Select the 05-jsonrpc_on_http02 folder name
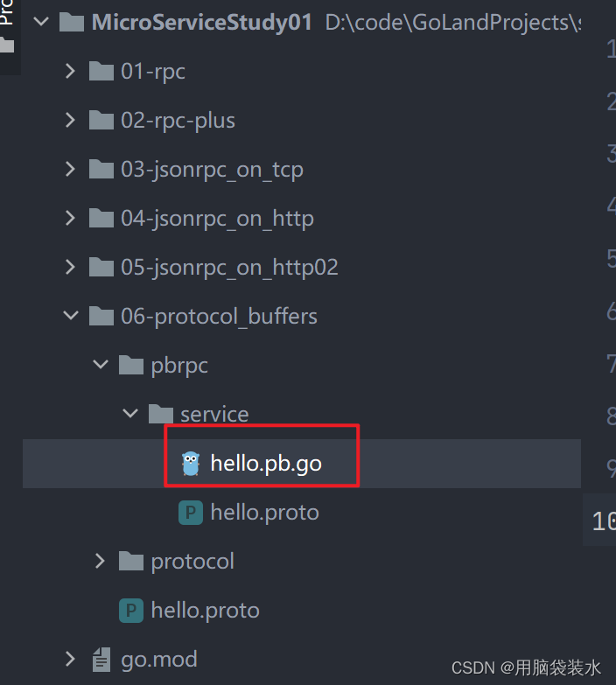 pyautogui.click(x=229, y=268)
